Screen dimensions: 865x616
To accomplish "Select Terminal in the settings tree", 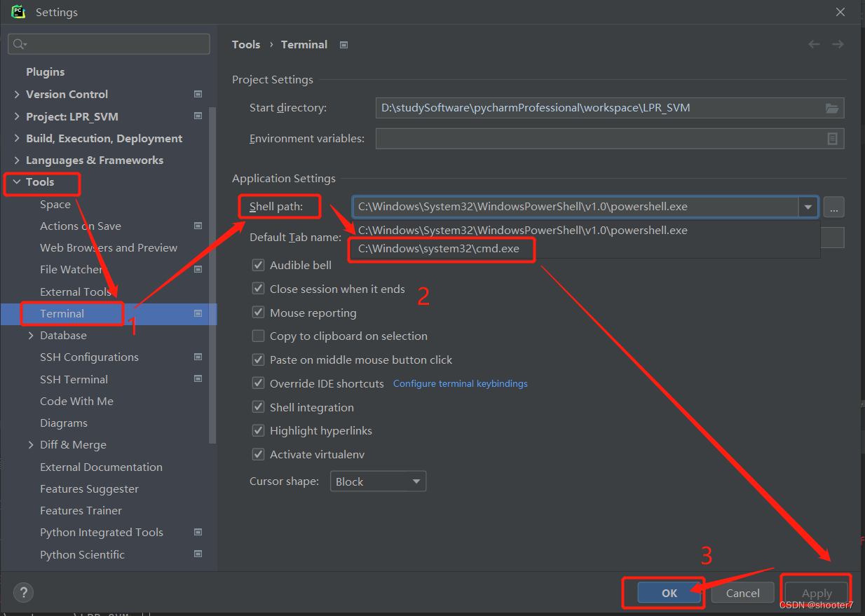I will click(62, 313).
